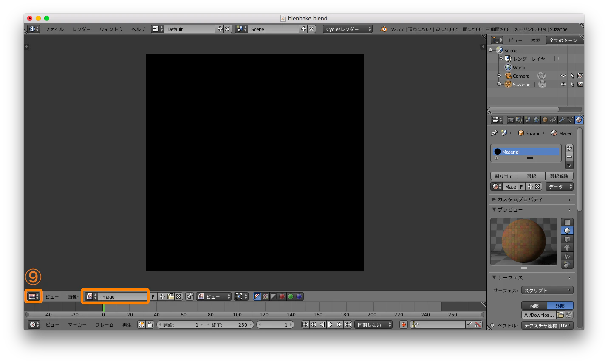Viewport: 608px width, 364px height.
Task: Click the timeline end frame field
Action: coord(230,325)
